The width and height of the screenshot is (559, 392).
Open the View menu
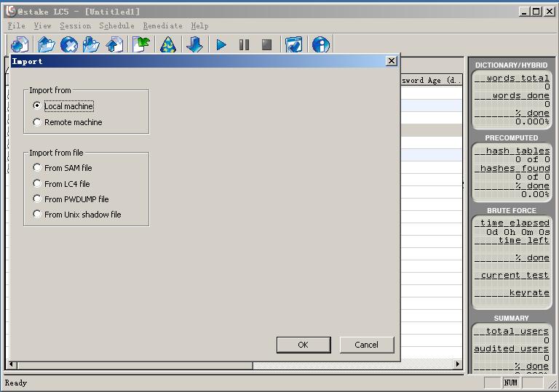[42, 26]
